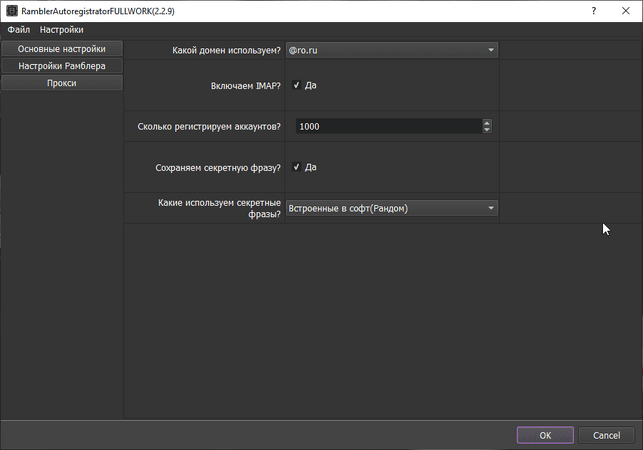Open the Прокси settings section

61,83
